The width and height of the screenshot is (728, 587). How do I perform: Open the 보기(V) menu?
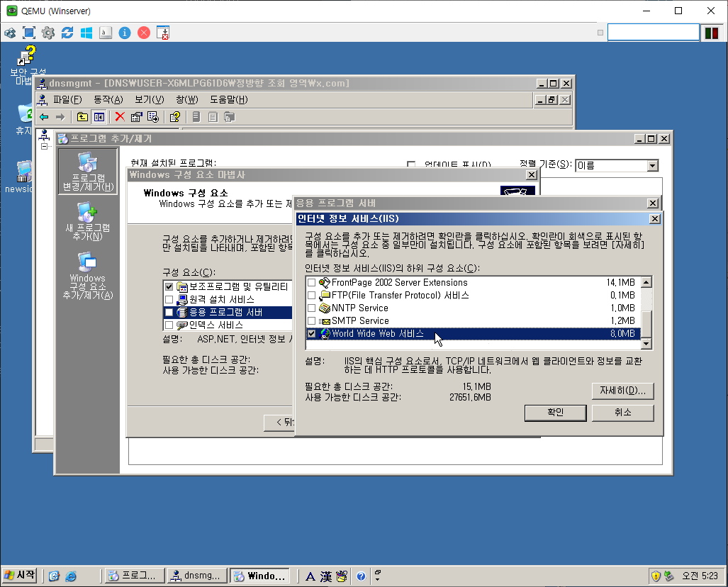tap(150, 99)
